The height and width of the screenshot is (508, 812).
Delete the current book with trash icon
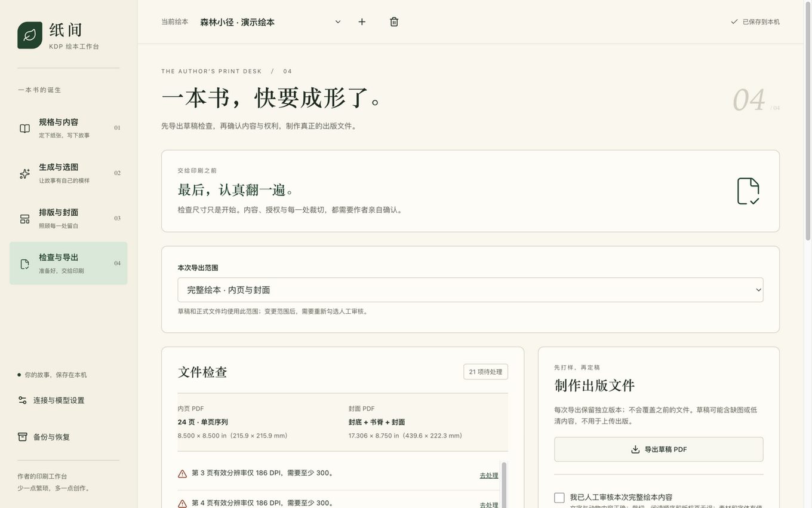(x=394, y=22)
